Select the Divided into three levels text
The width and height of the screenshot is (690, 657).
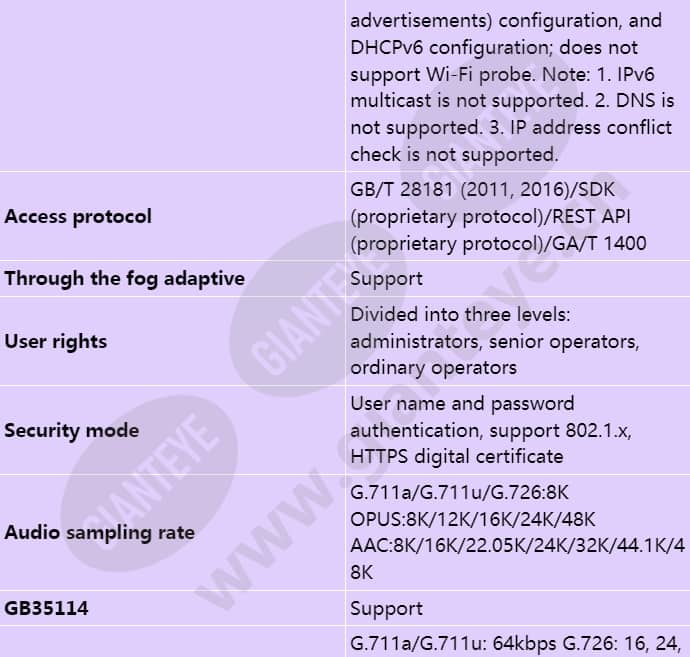(460, 315)
